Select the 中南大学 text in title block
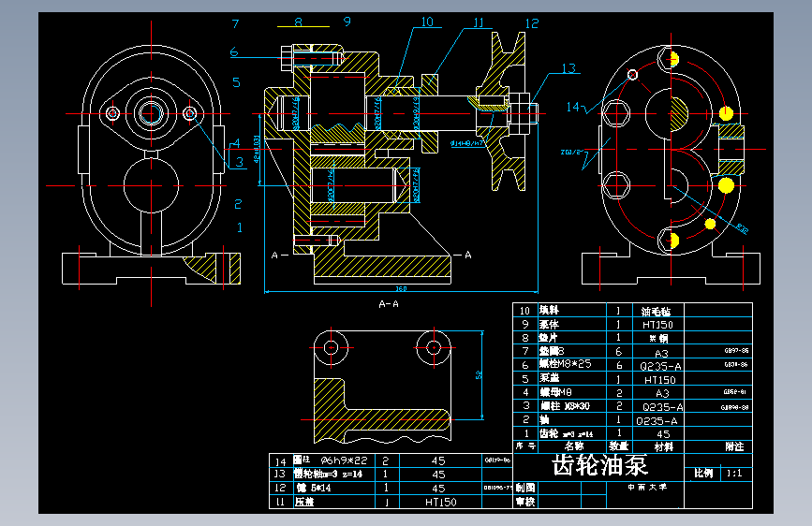 (x=647, y=488)
